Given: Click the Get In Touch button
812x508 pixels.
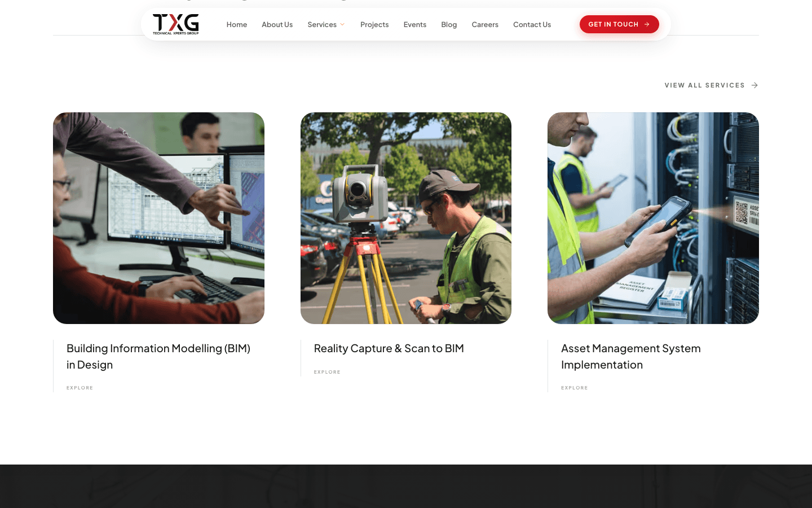Looking at the screenshot, I should tap(619, 24).
